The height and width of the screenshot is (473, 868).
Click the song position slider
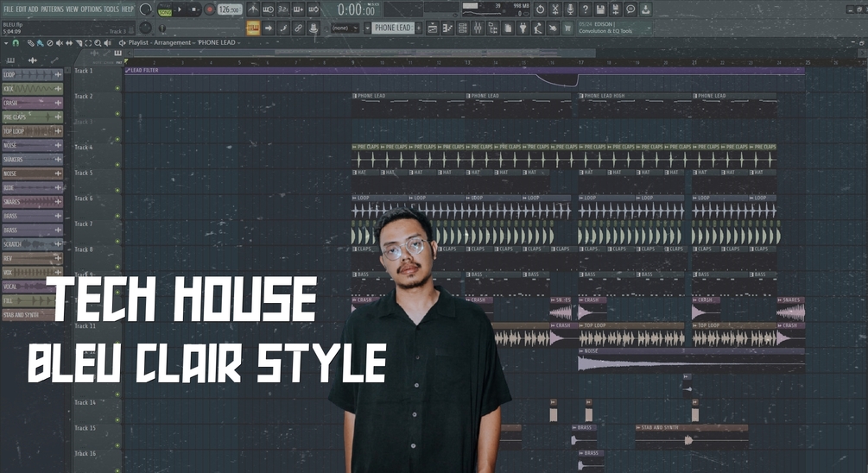[x=200, y=28]
